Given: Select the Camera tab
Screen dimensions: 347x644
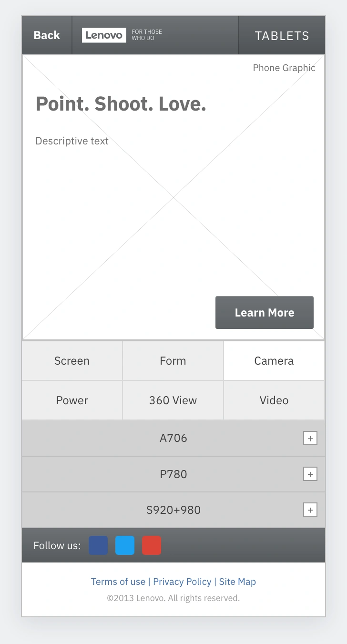Looking at the screenshot, I should click(x=274, y=361).
